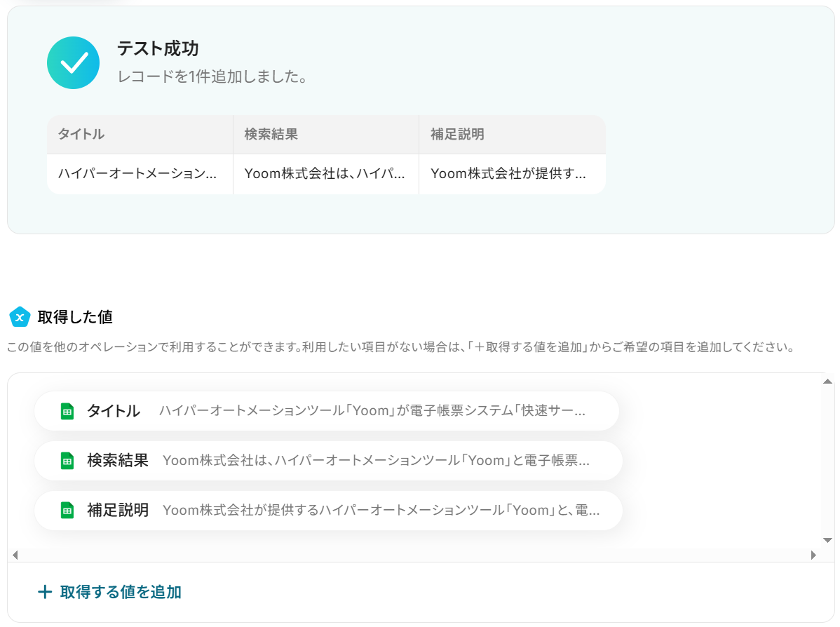Click the scroll up arrow of values list
Screen dimensions: 840x627
[x=827, y=382]
